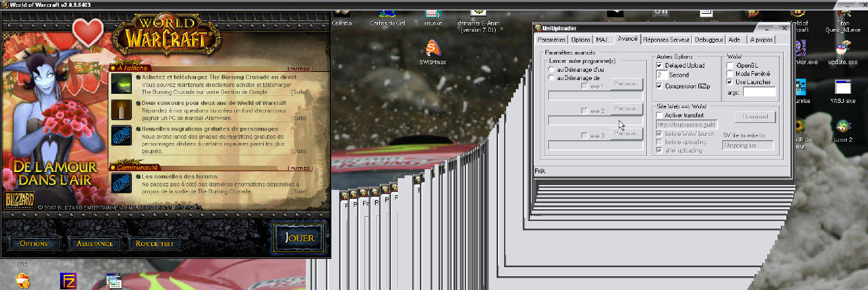Open Suite link of migrations gratuites article
This screenshot has width=868, height=290.
[x=299, y=150]
